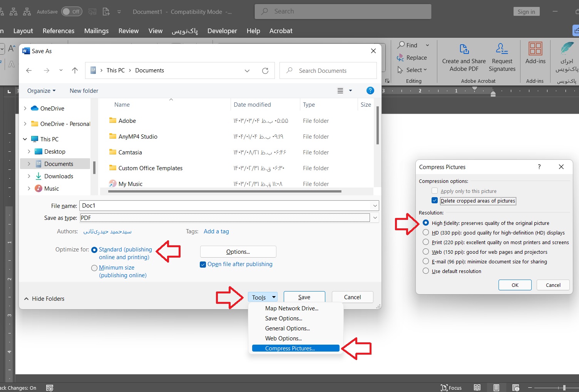Open the Add-ins icon in ribbon
This screenshot has width=579, height=392.
click(x=535, y=49)
